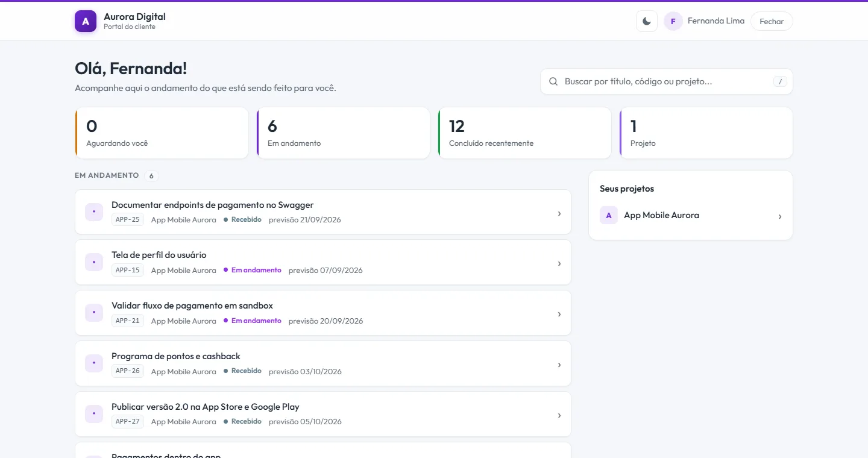The height and width of the screenshot is (458, 868).
Task: Open task Documentar endpoints de pagamento no Swagger
Action: pyautogui.click(x=323, y=212)
